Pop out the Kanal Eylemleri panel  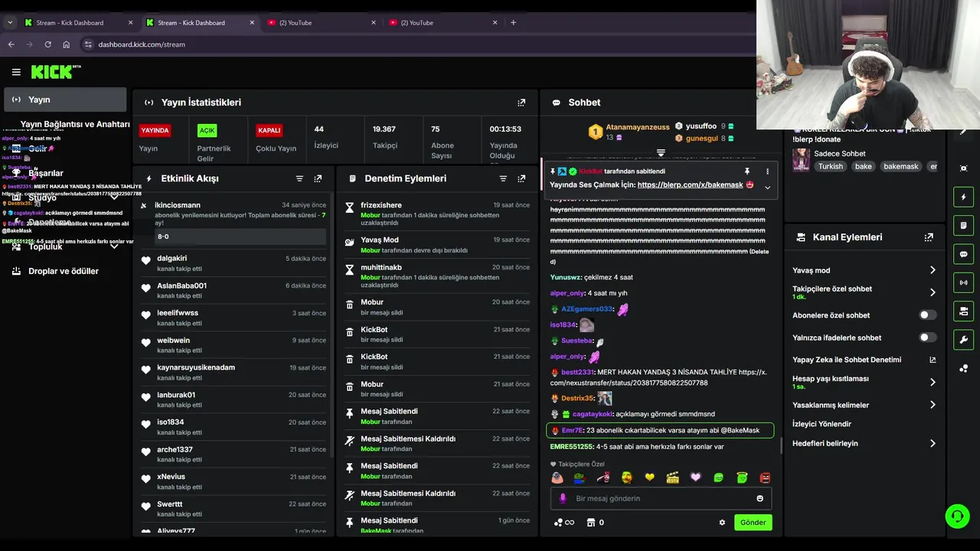(x=929, y=237)
